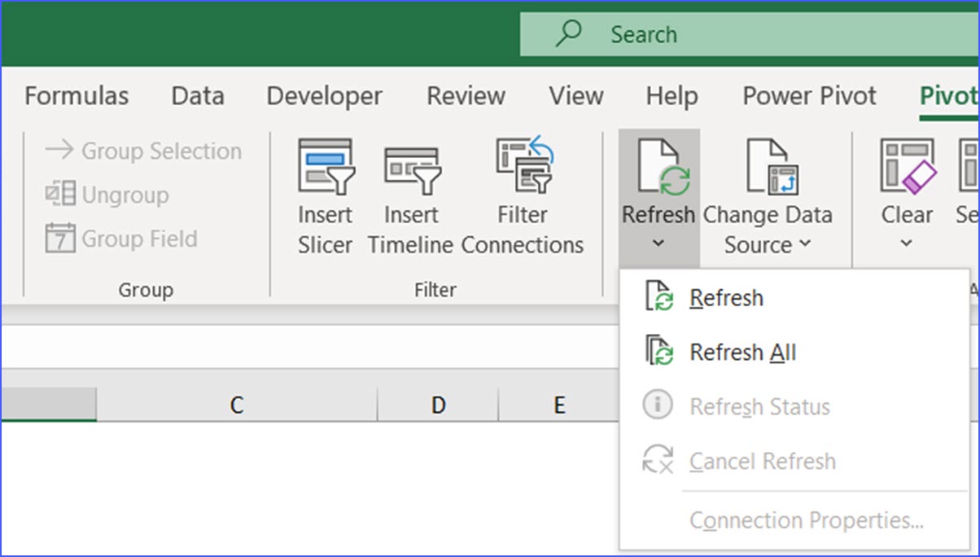
Task: Open the Change Data Source dropdown chevron
Action: pyautogui.click(x=805, y=243)
